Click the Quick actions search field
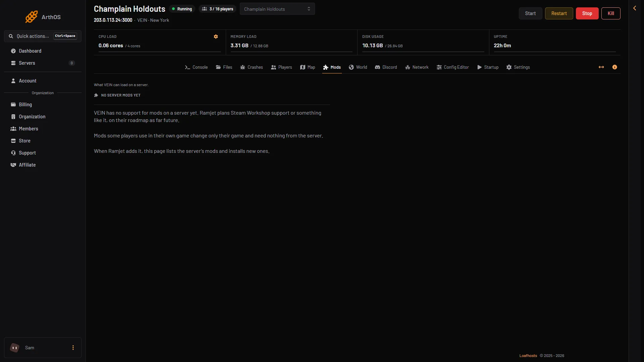 coord(43,36)
